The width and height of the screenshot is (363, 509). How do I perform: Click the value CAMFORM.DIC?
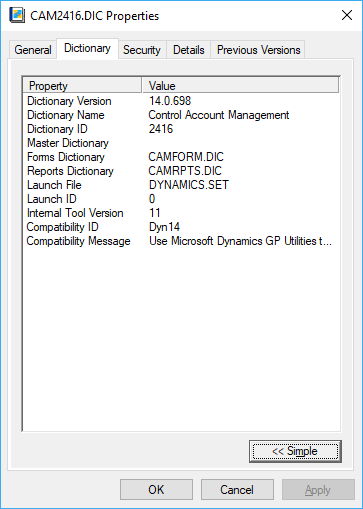click(x=186, y=157)
